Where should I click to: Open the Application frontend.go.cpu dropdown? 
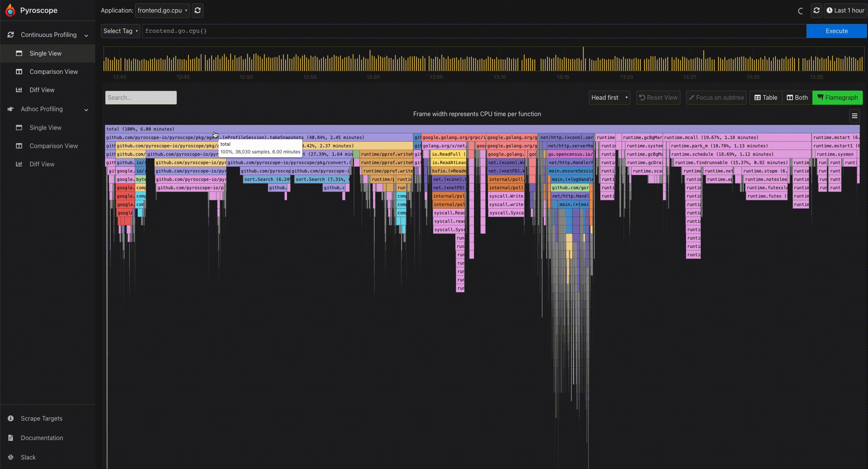point(162,11)
